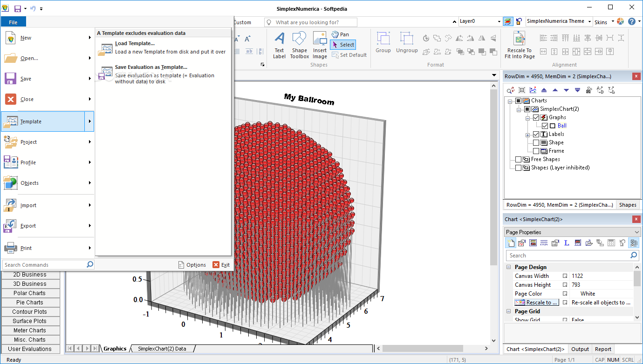Click the Text Label tool
The width and height of the screenshot is (643, 364).
(279, 45)
